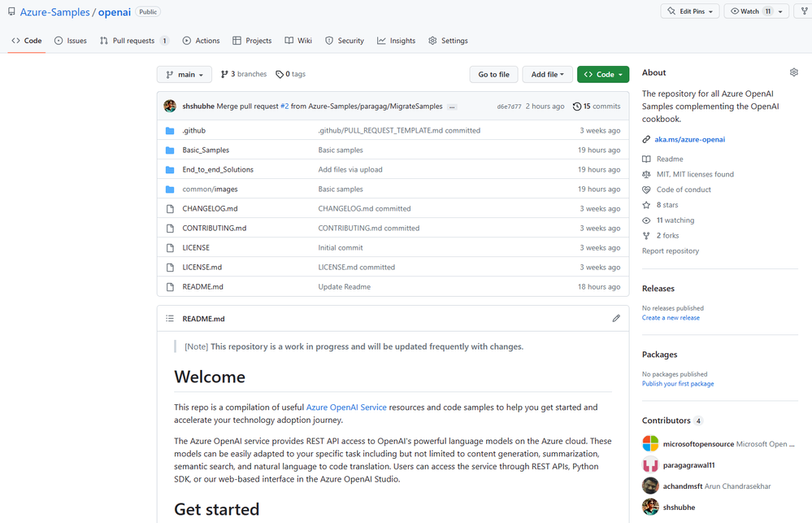Viewport: 812px width, 523px height.
Task: Click the Go to file button
Action: tap(493, 75)
